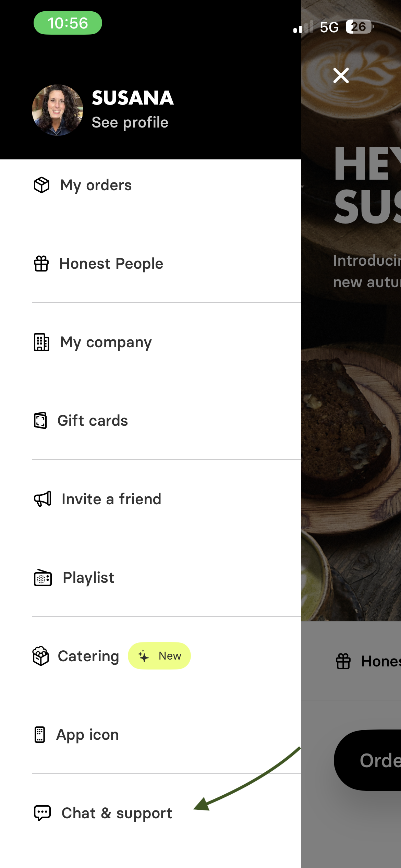Tap the App icon phone symbol

(40, 735)
